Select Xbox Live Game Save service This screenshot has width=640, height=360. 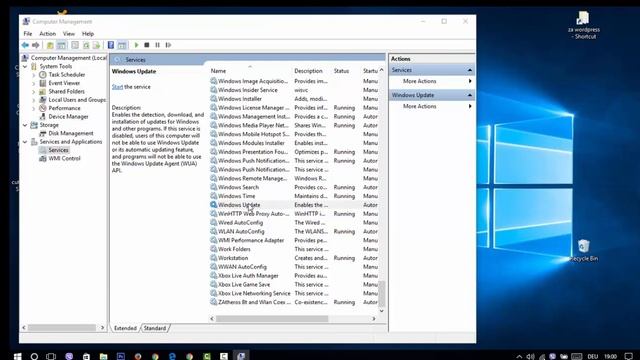point(294,284)
